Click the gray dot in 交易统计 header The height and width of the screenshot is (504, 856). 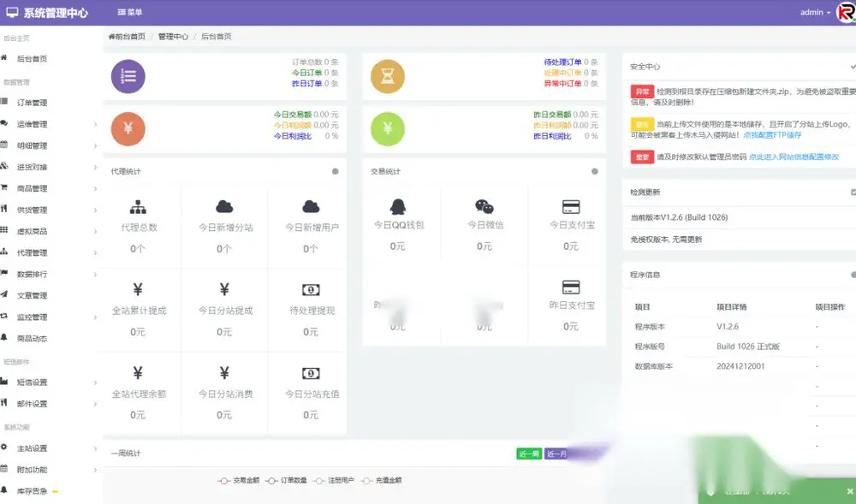pos(595,171)
